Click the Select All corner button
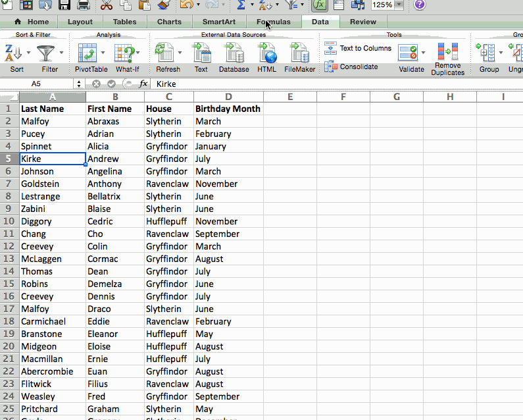The image size is (523, 420). [x=9, y=97]
